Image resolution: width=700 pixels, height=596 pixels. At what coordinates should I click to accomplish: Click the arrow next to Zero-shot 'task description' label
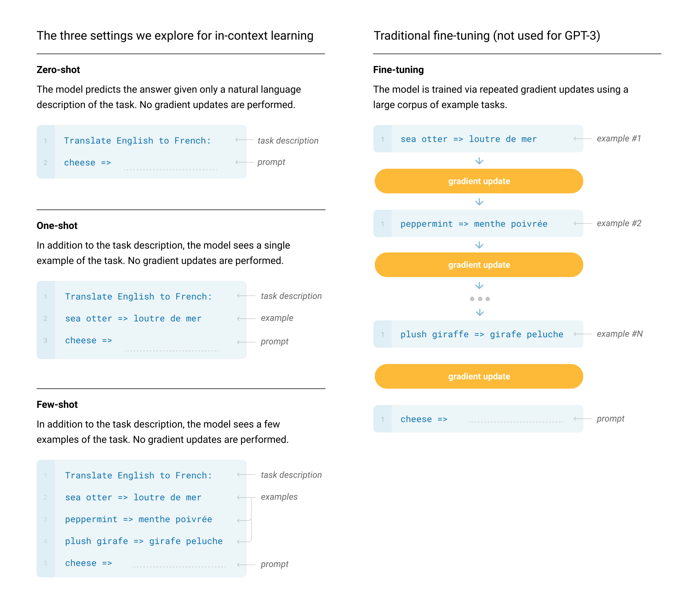pyautogui.click(x=244, y=140)
